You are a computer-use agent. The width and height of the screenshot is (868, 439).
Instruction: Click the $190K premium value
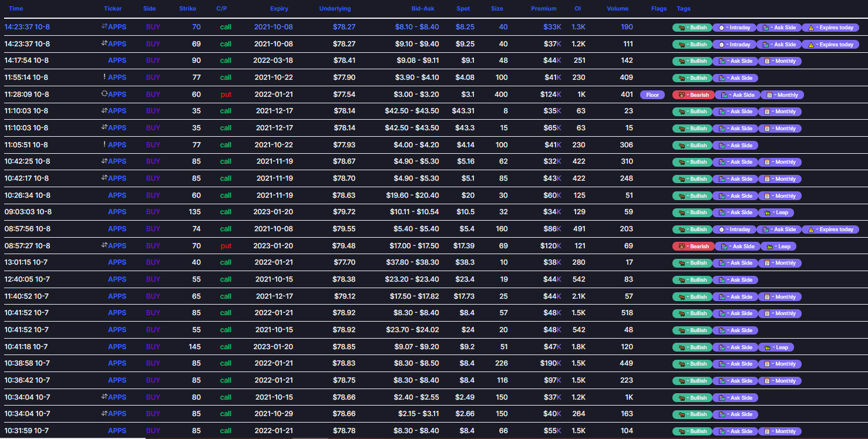tap(549, 363)
